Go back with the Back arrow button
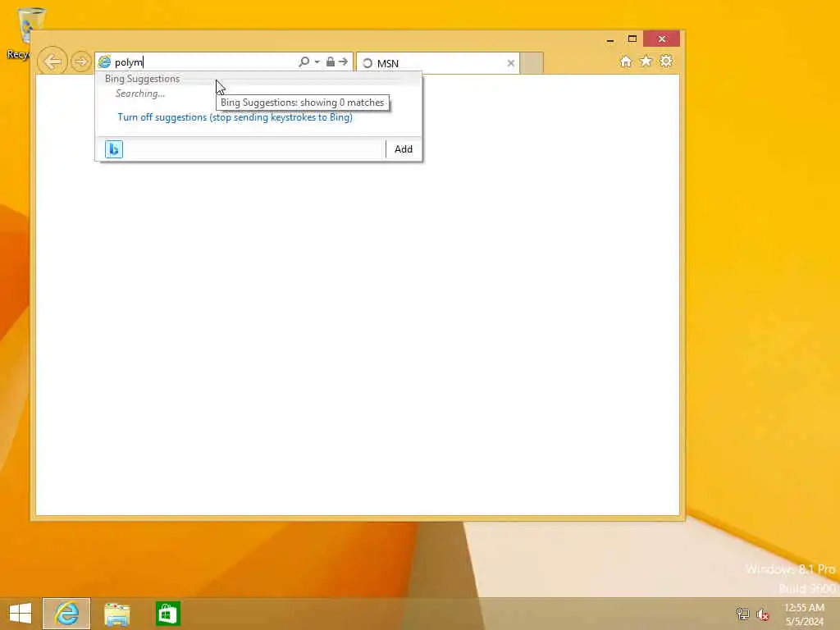Viewport: 840px width, 630px height. tap(52, 62)
